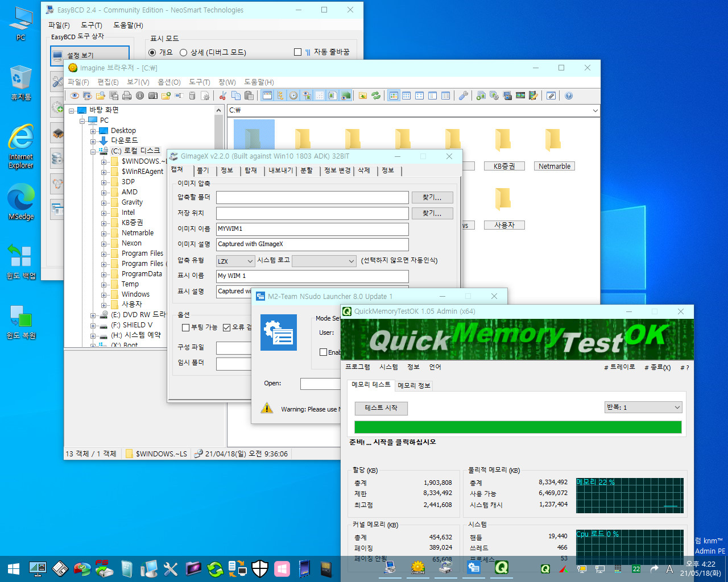Click the white shield taskbar icon
Image resolution: width=728 pixels, height=582 pixels.
[260, 568]
